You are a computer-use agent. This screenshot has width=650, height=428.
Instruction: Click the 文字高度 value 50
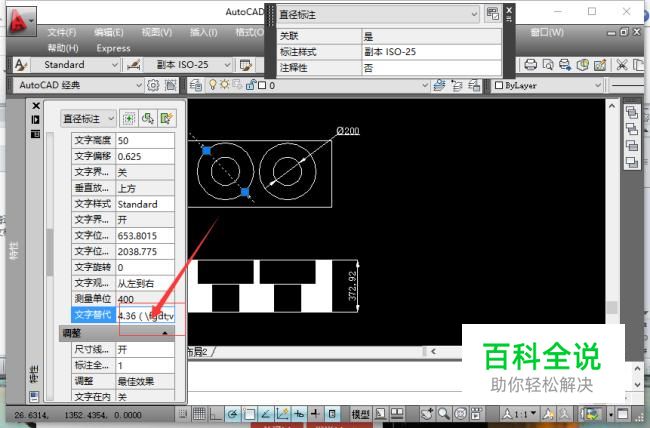point(145,141)
